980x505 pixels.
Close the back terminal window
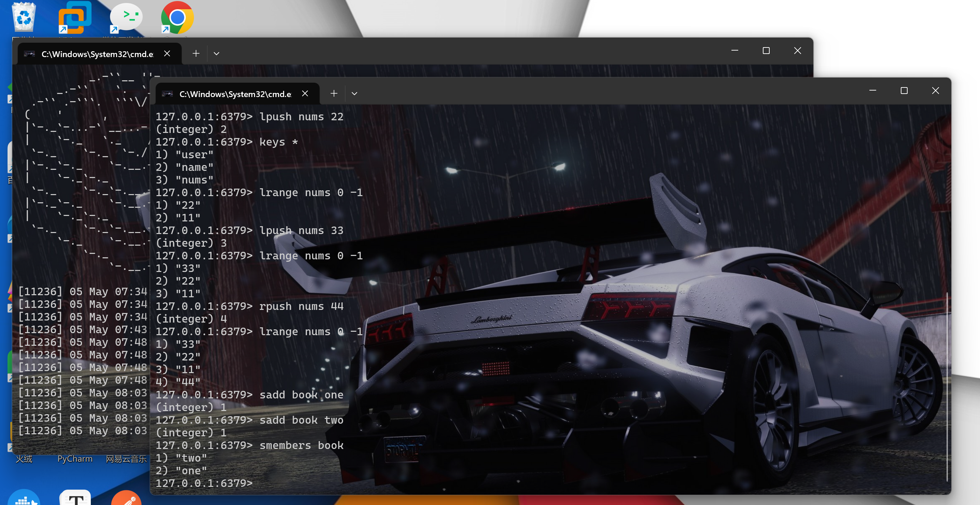(797, 51)
